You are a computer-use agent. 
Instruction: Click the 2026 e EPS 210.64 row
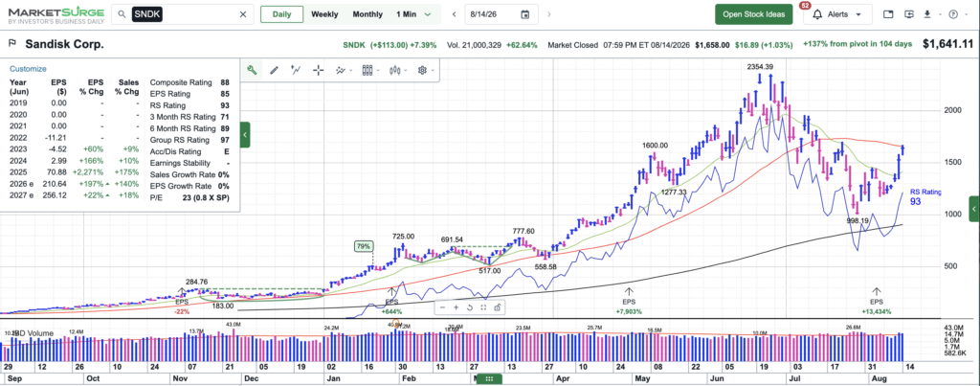(74, 186)
